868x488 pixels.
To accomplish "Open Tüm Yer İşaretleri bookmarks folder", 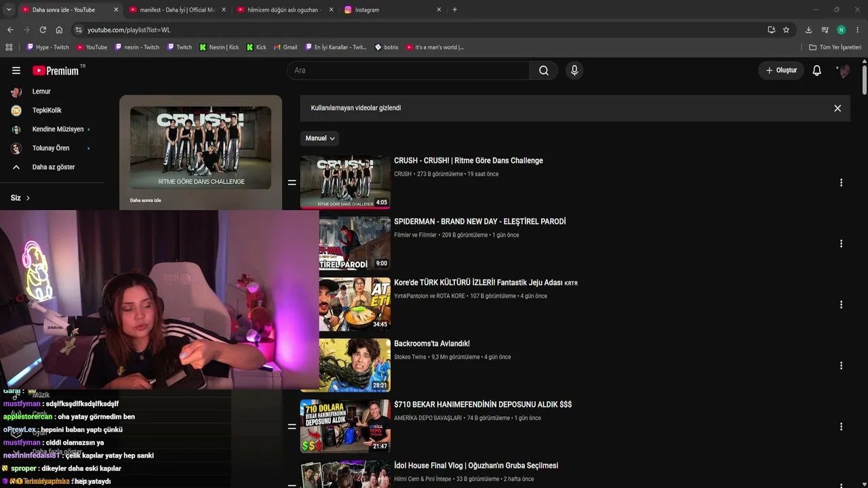I will point(835,47).
